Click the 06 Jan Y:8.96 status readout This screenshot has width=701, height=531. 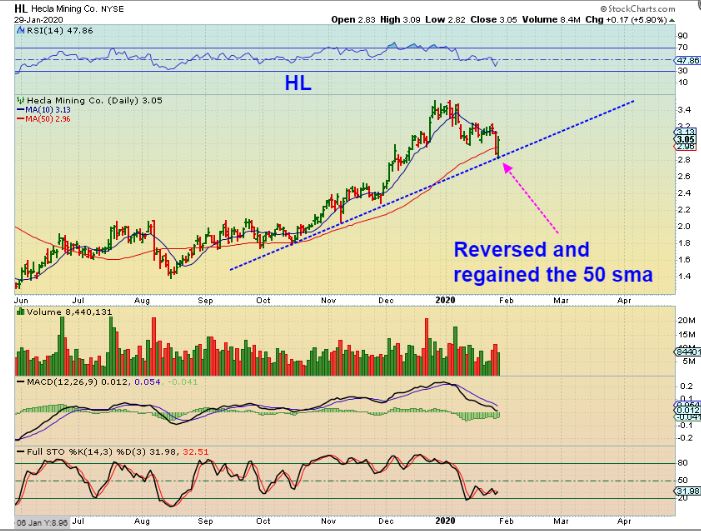point(42,523)
